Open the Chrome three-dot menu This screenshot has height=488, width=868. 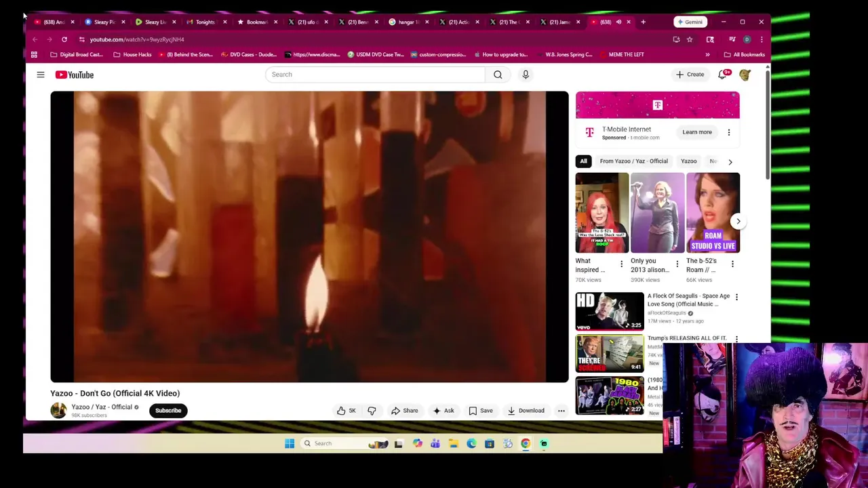(x=762, y=39)
